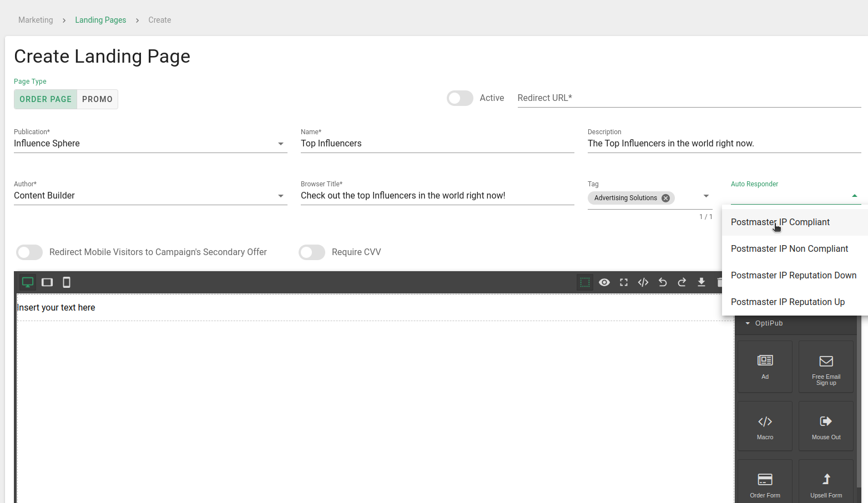Undo the last editor change

663,282
